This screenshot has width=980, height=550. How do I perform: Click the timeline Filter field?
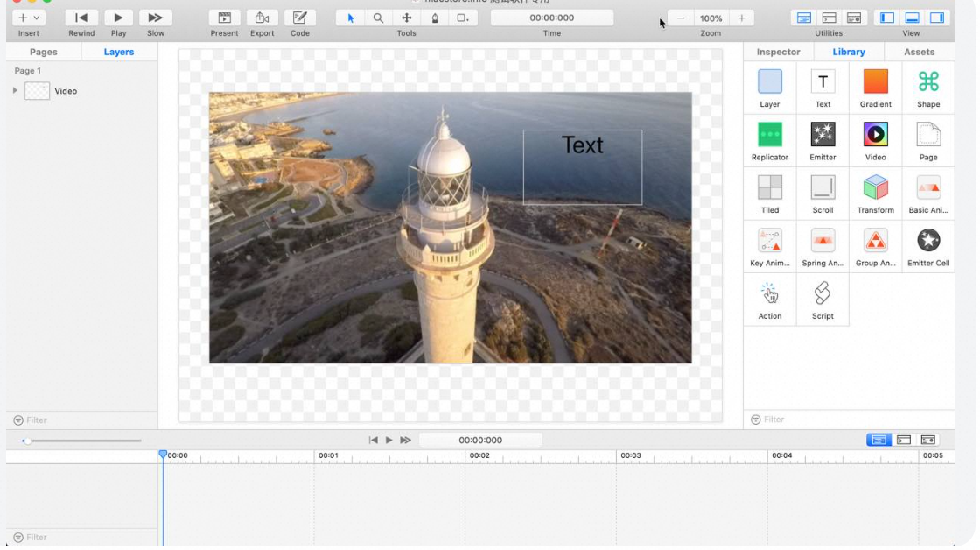82,538
